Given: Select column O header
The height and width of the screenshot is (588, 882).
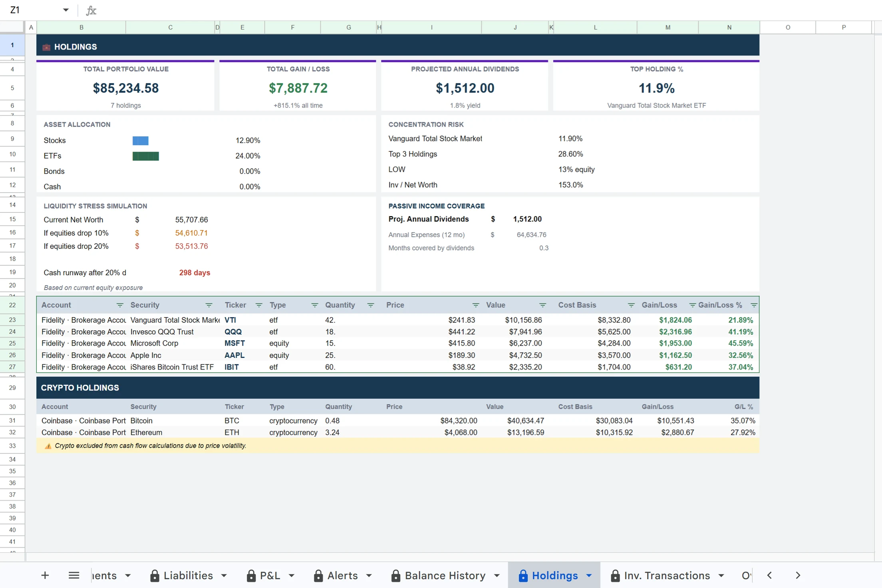Looking at the screenshot, I should tap(788, 27).
